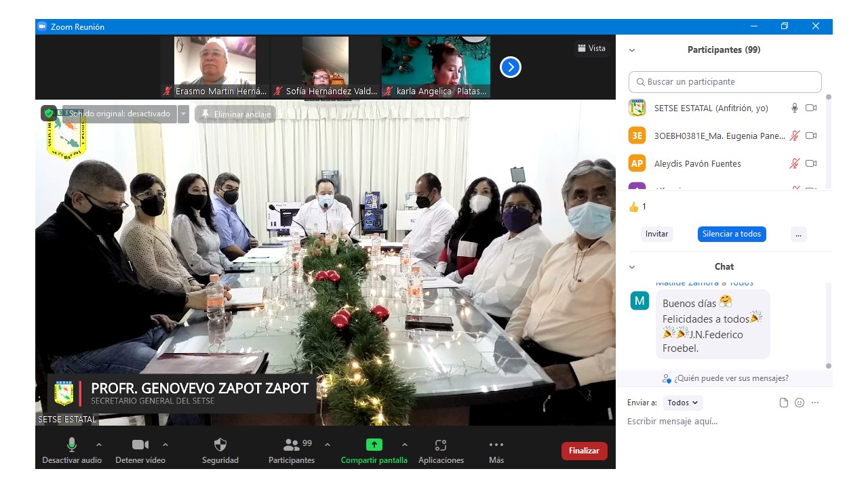Stop camera with Detener vídeo
Screen dimensions: 868x488
(140, 451)
